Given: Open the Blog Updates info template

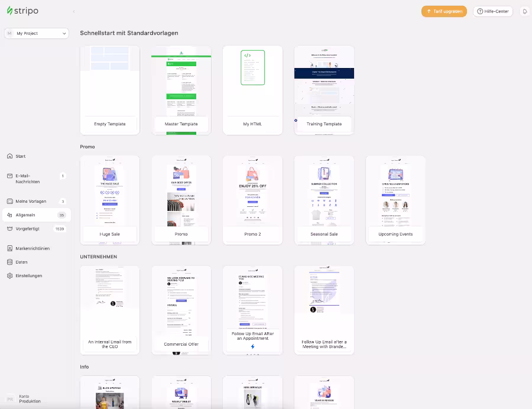Looking at the screenshot, I should (x=110, y=392).
